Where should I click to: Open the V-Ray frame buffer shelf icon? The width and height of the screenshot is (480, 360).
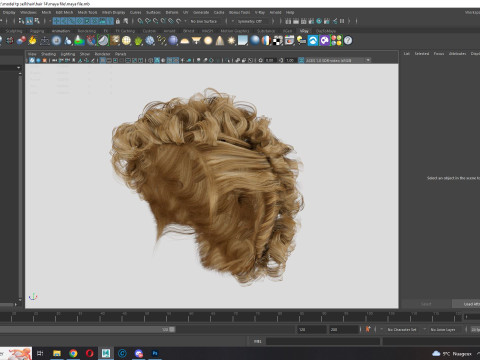[x=289, y=41]
